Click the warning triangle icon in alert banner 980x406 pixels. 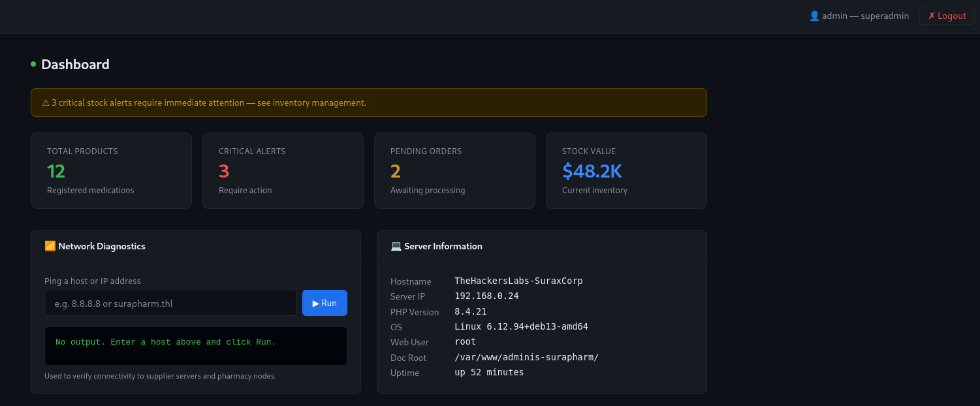[x=46, y=102]
